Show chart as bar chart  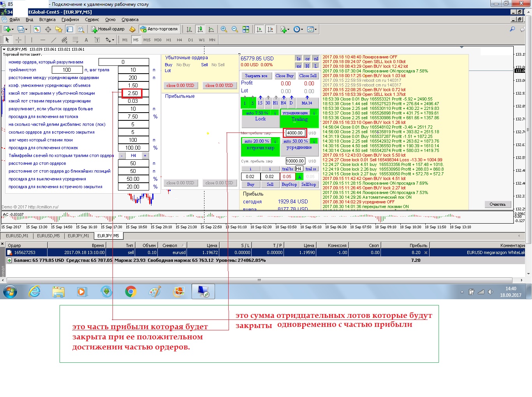[189, 29]
